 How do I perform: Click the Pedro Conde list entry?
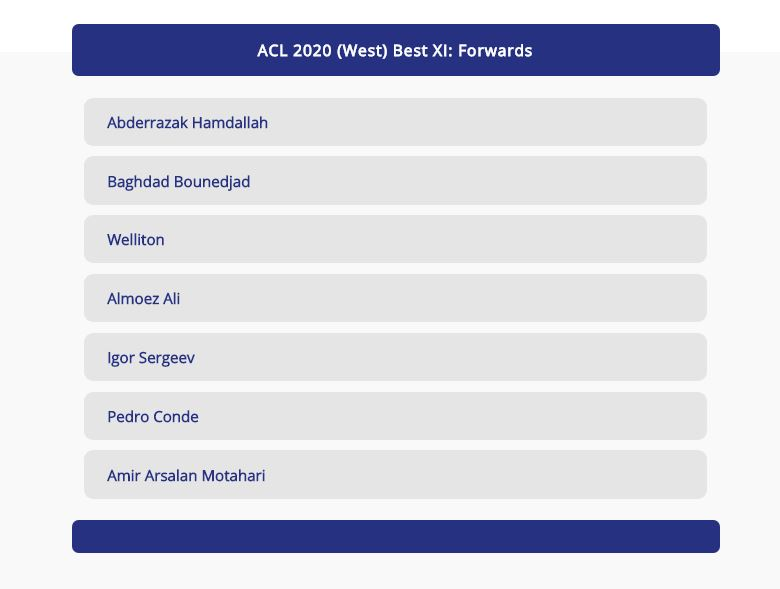pyautogui.click(x=395, y=416)
